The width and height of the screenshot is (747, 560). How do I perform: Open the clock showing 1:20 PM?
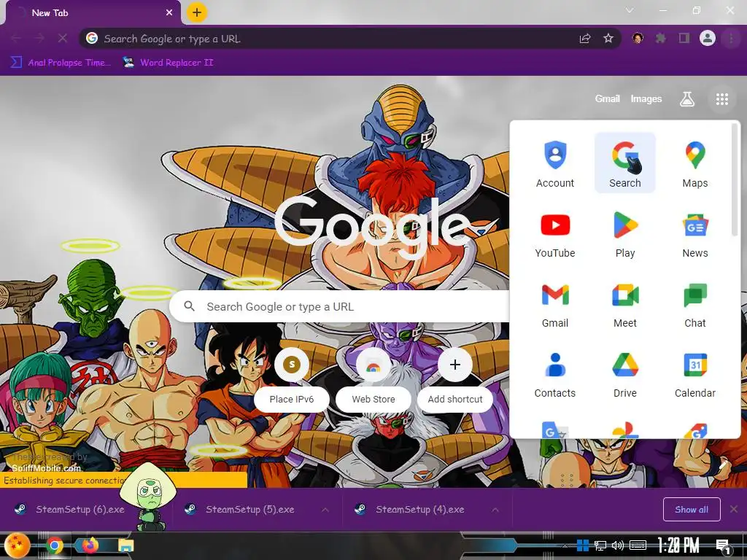coord(678,545)
